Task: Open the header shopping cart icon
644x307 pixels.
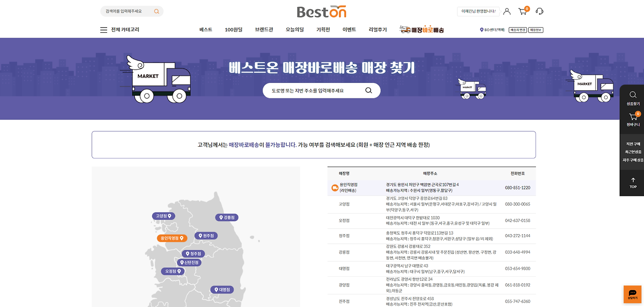Action: tap(523, 11)
